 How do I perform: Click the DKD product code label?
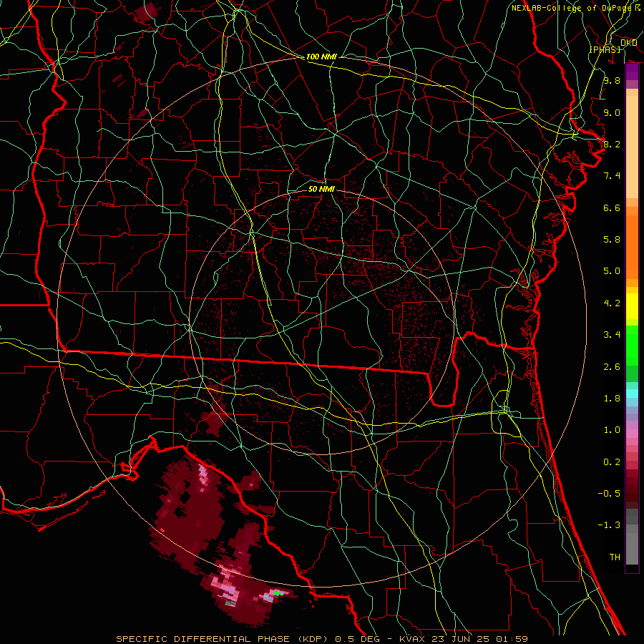click(x=628, y=43)
